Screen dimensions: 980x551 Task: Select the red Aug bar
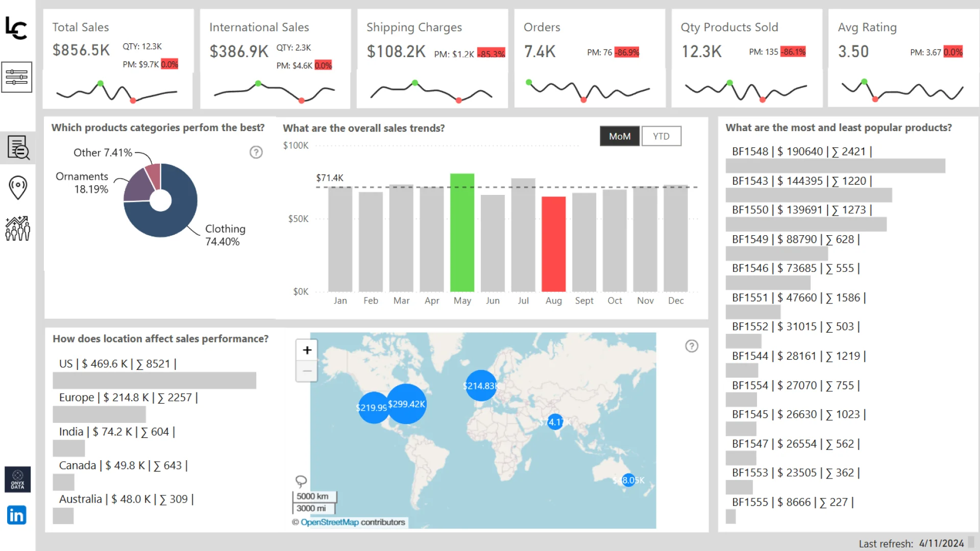[553, 244]
